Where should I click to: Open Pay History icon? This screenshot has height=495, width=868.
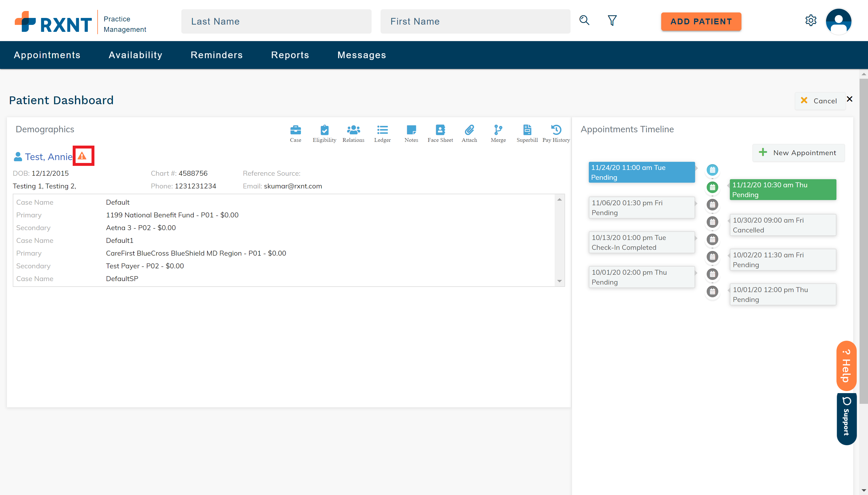556,130
